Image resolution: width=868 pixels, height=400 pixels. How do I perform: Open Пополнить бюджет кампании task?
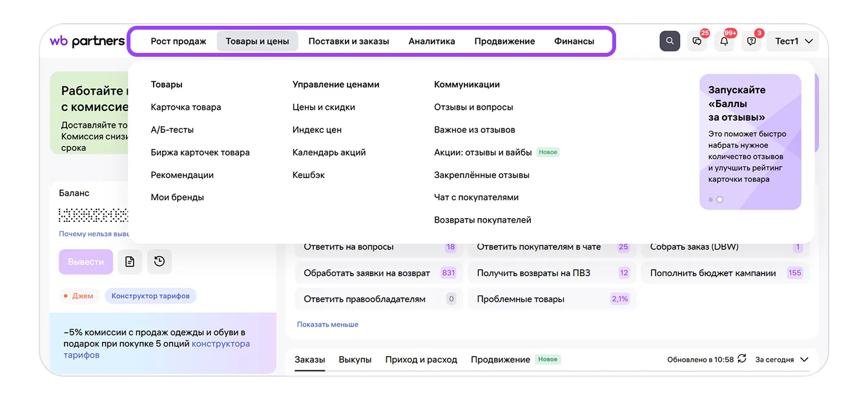click(x=725, y=273)
